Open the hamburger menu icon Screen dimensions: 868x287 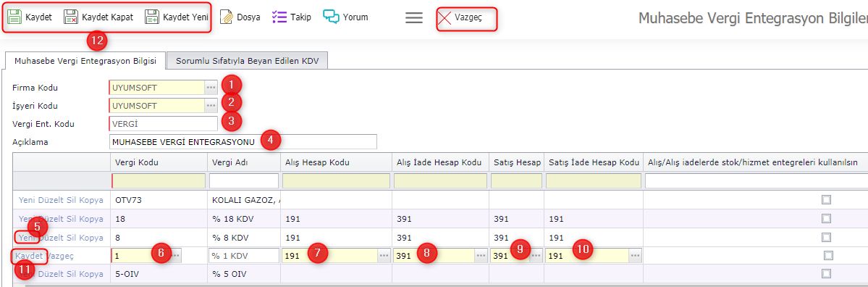414,17
